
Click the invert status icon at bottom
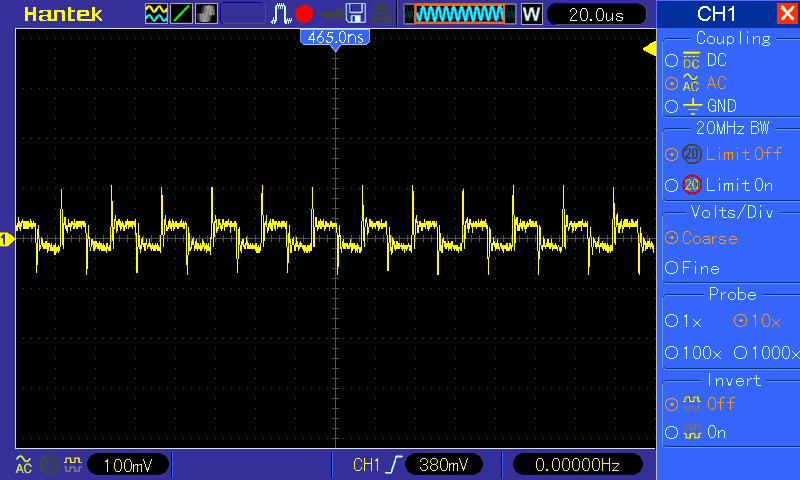[72, 465]
